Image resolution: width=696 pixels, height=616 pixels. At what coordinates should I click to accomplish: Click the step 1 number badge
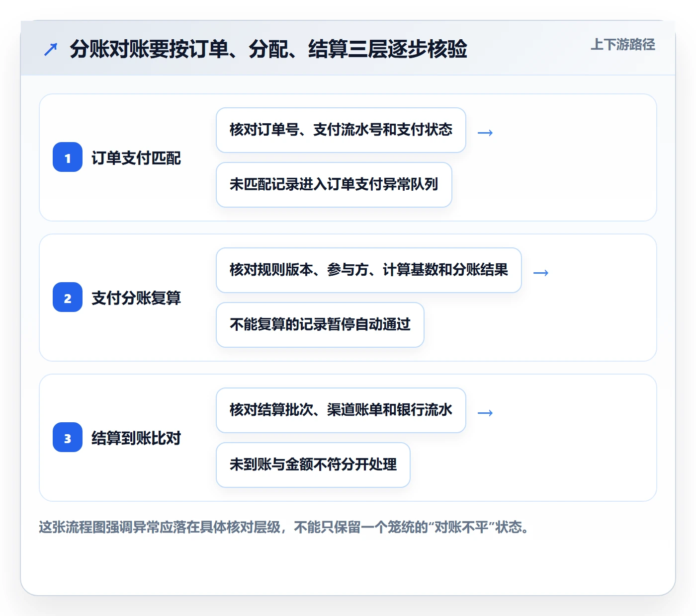(x=68, y=157)
